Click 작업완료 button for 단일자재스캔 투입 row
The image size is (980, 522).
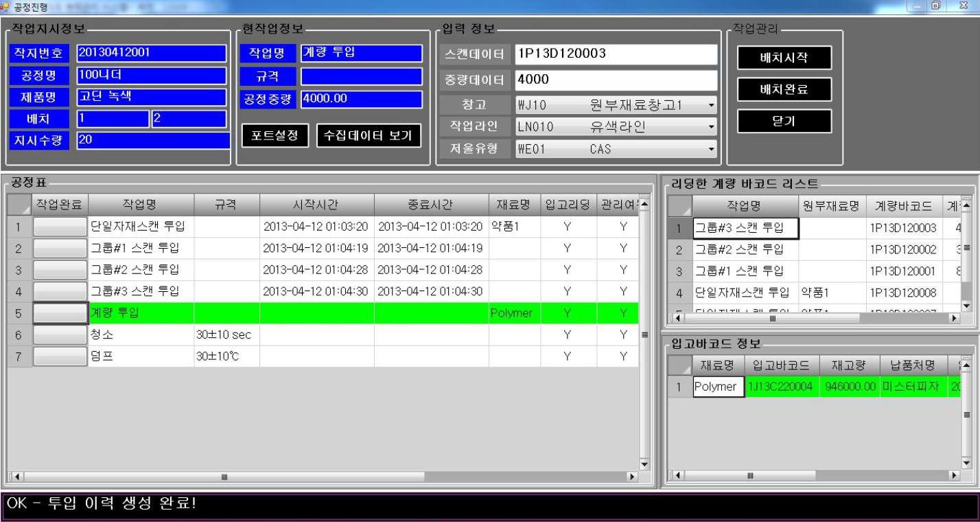(60, 227)
